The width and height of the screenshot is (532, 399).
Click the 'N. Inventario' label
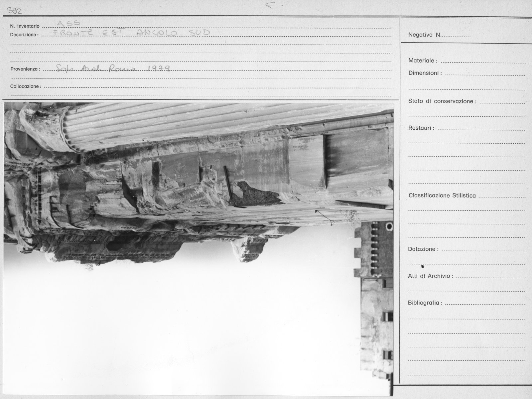point(25,26)
